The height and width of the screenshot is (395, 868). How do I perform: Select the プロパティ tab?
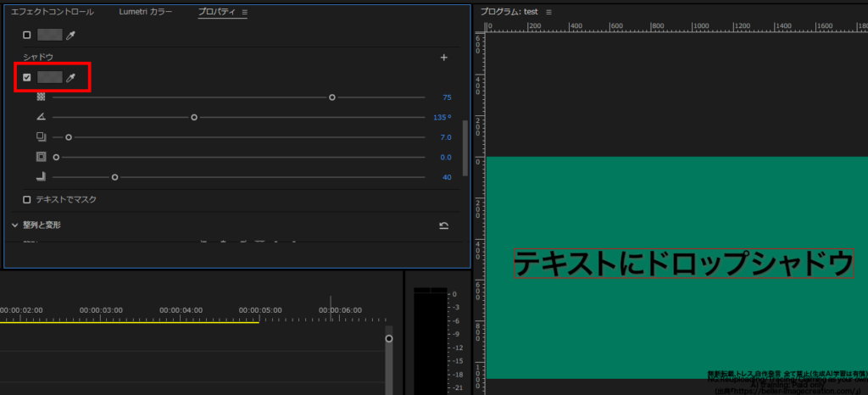[x=216, y=12]
